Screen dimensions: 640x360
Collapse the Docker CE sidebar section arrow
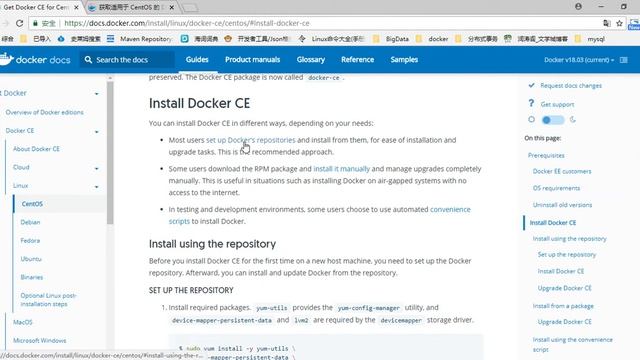97,131
